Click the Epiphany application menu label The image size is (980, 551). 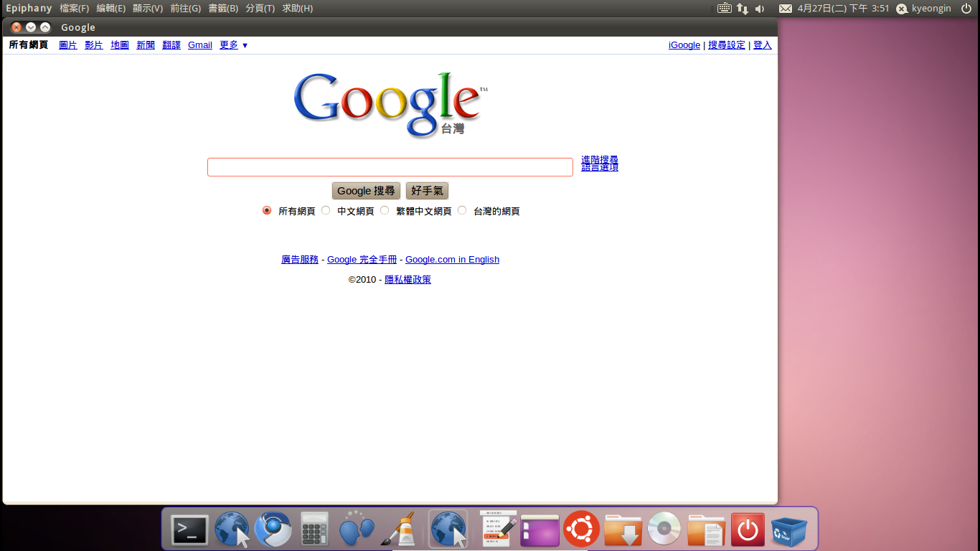(29, 9)
